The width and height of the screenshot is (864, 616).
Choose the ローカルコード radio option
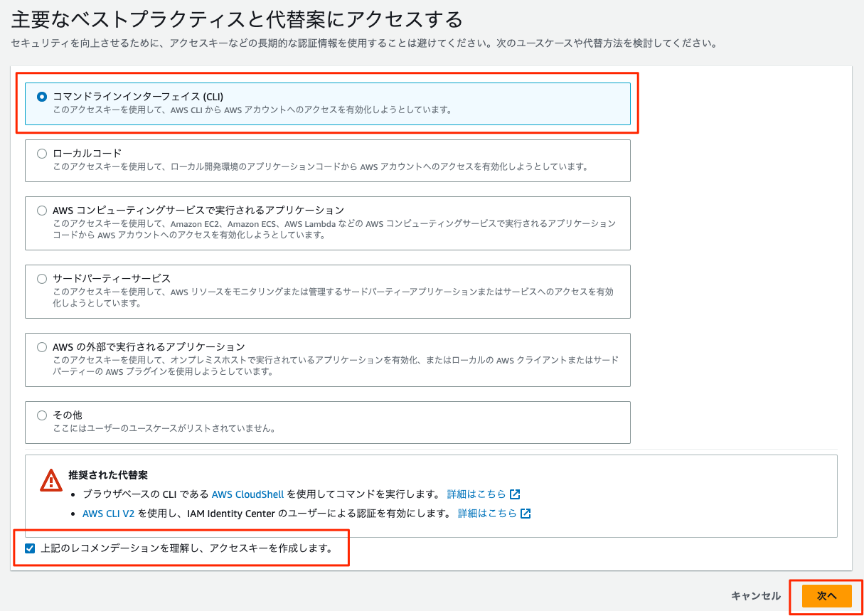[x=42, y=153]
